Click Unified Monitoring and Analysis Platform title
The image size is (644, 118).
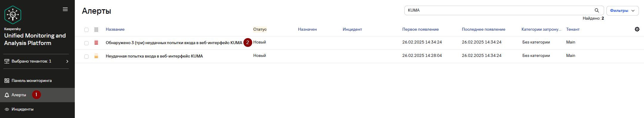tap(35, 39)
